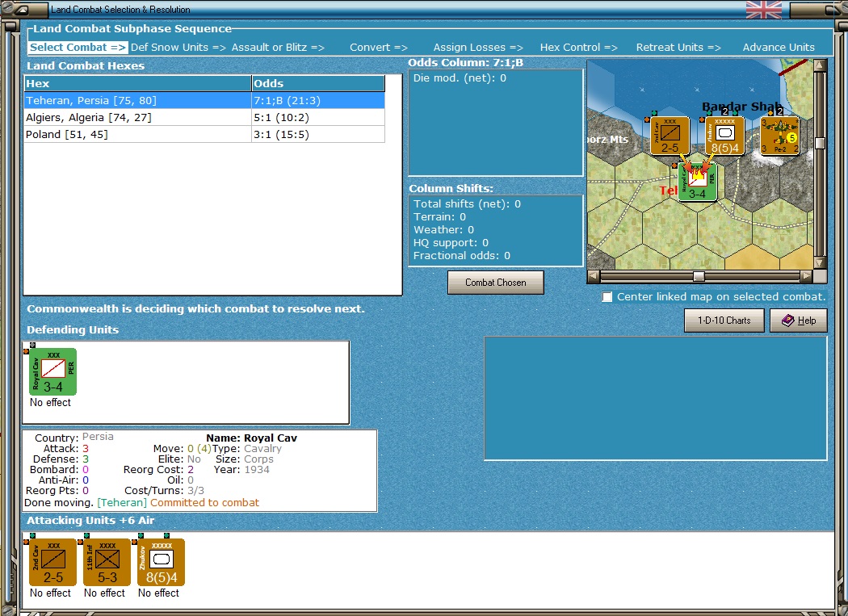Click the 2-5 cavalry counter on the map

[670, 136]
